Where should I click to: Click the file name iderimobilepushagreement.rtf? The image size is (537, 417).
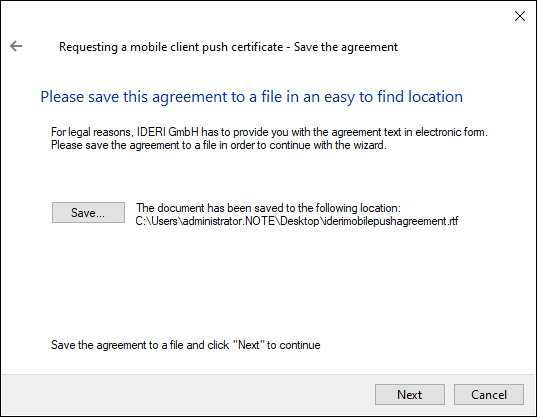point(391,221)
